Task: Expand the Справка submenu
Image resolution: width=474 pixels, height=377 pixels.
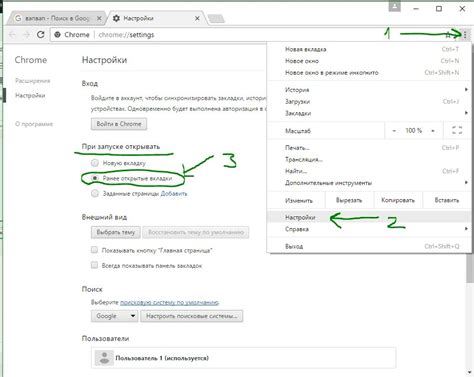Action: [369, 229]
